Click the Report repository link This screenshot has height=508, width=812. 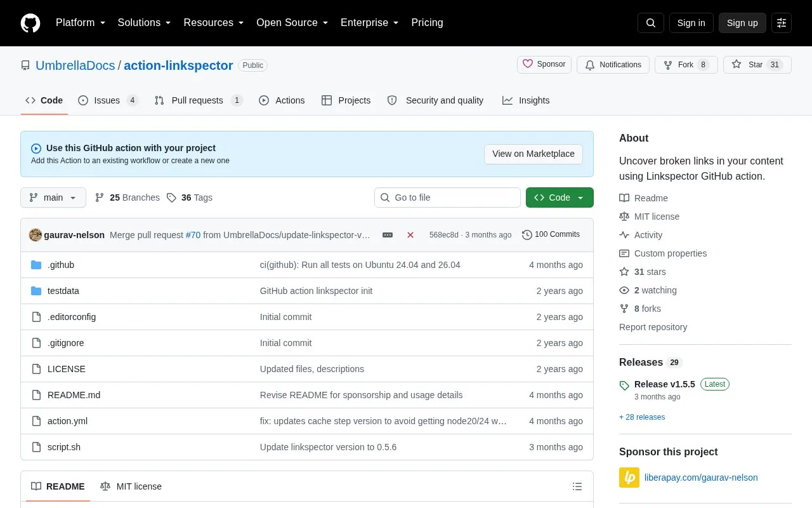coord(653,327)
